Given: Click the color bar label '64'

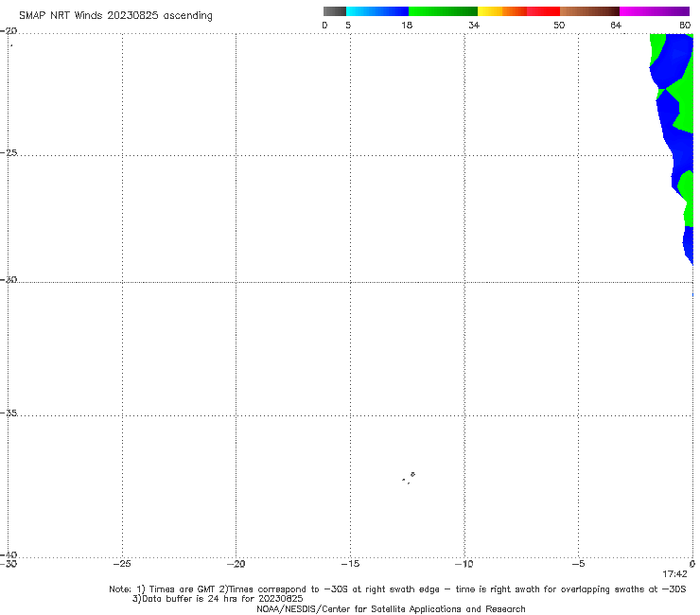Looking at the screenshot, I should click(616, 25).
